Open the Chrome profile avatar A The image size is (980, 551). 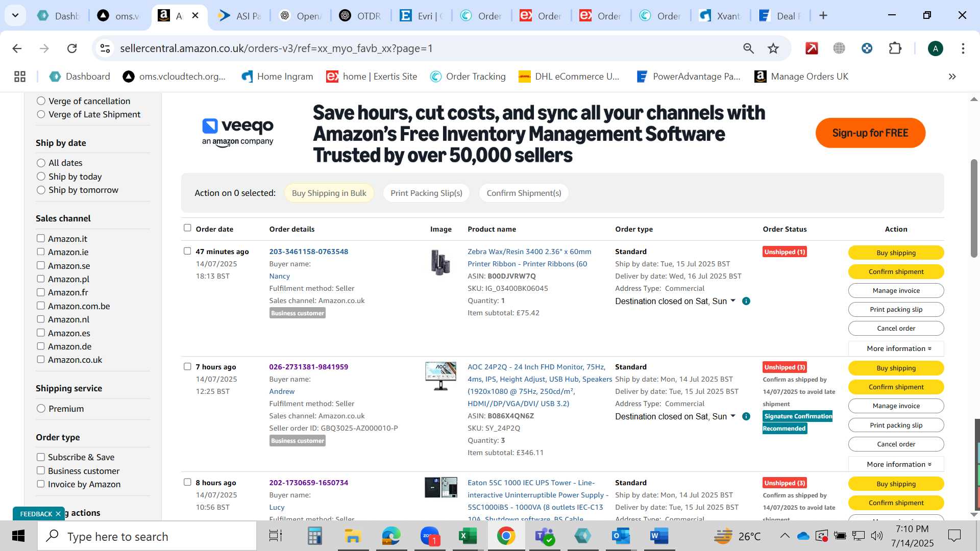coord(936,48)
